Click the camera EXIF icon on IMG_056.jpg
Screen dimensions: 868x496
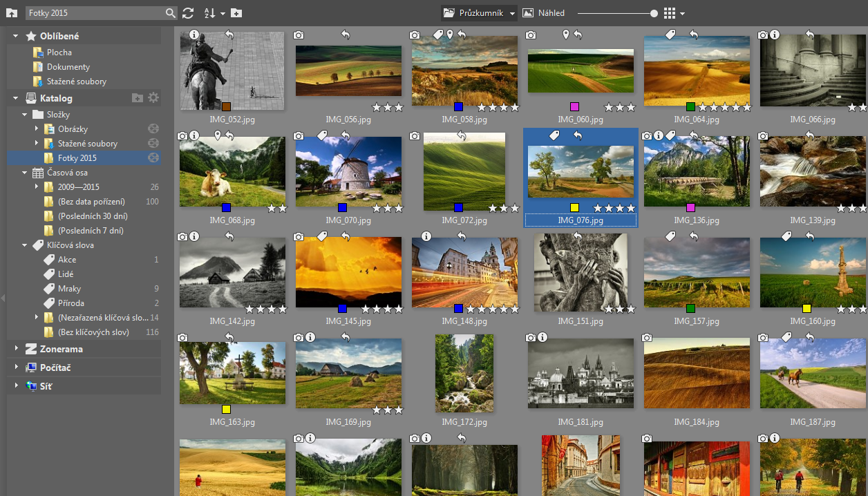coord(299,35)
